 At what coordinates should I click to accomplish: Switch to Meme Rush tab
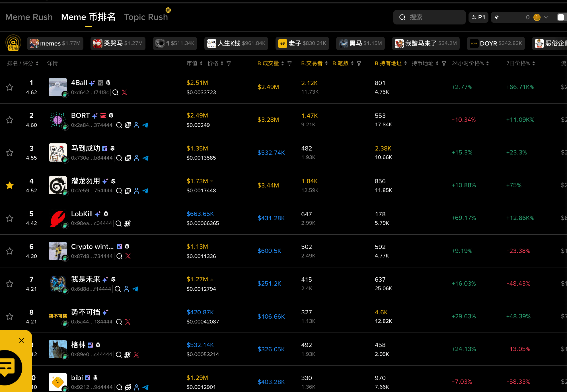[x=29, y=17]
